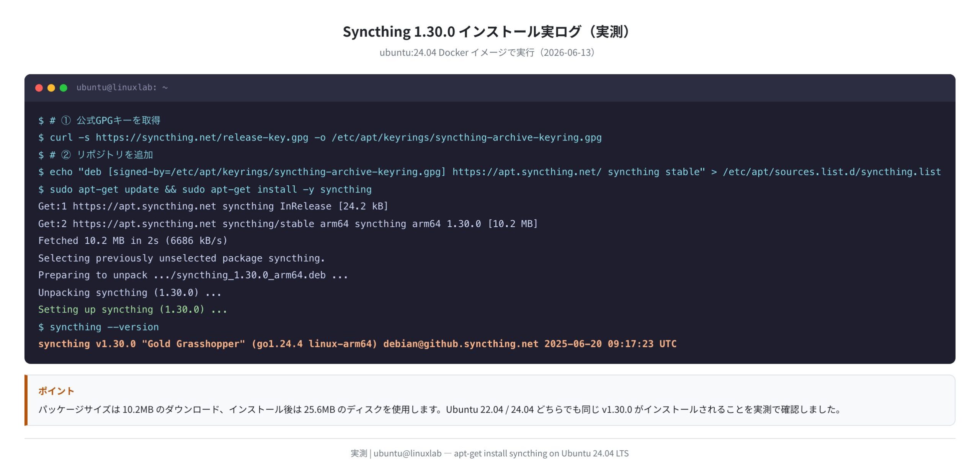
Task: Click the "$ syncthing --version" command line
Action: (98, 327)
